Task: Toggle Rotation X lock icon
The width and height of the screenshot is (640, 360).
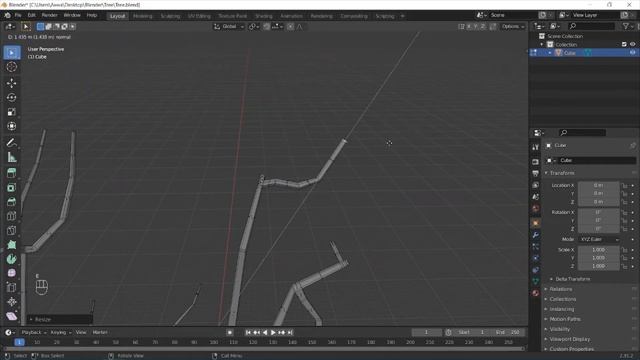Action: click(x=624, y=213)
